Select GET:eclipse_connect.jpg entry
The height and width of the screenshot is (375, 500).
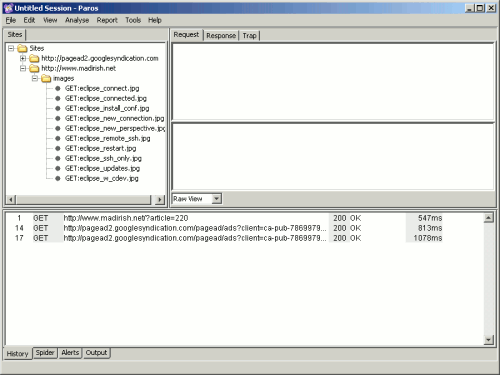point(102,88)
